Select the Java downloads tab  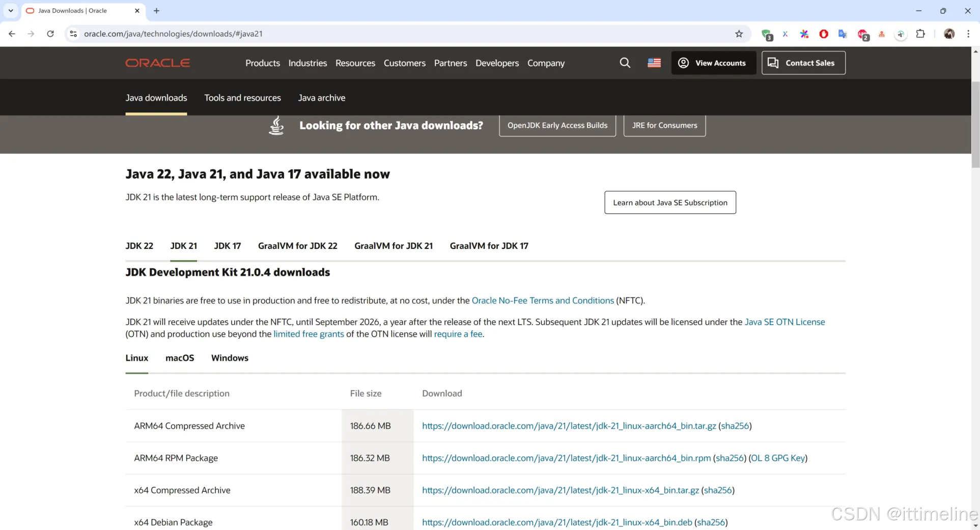point(156,98)
